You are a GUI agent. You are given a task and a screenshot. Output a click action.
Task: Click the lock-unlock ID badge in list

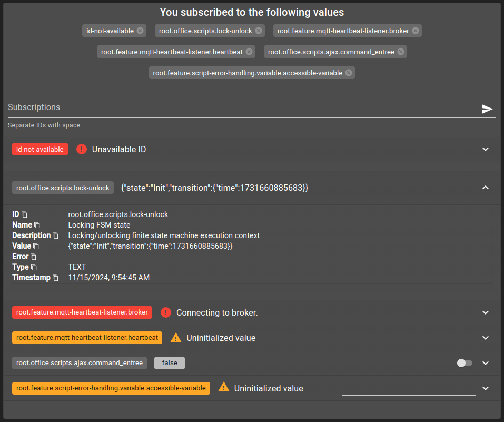63,188
